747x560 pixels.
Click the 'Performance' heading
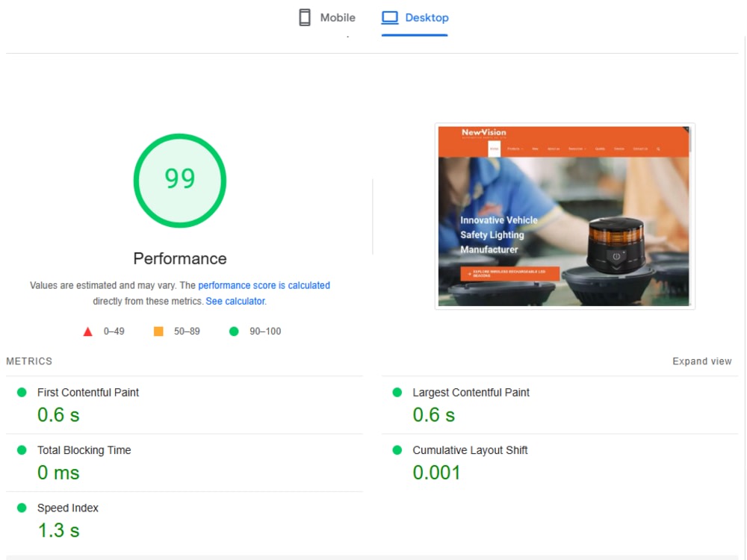pyautogui.click(x=179, y=258)
